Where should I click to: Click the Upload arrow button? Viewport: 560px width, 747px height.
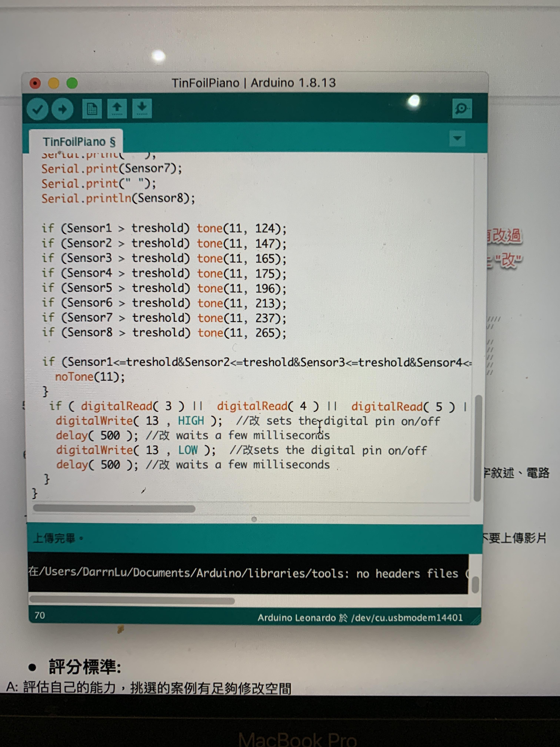pos(62,109)
